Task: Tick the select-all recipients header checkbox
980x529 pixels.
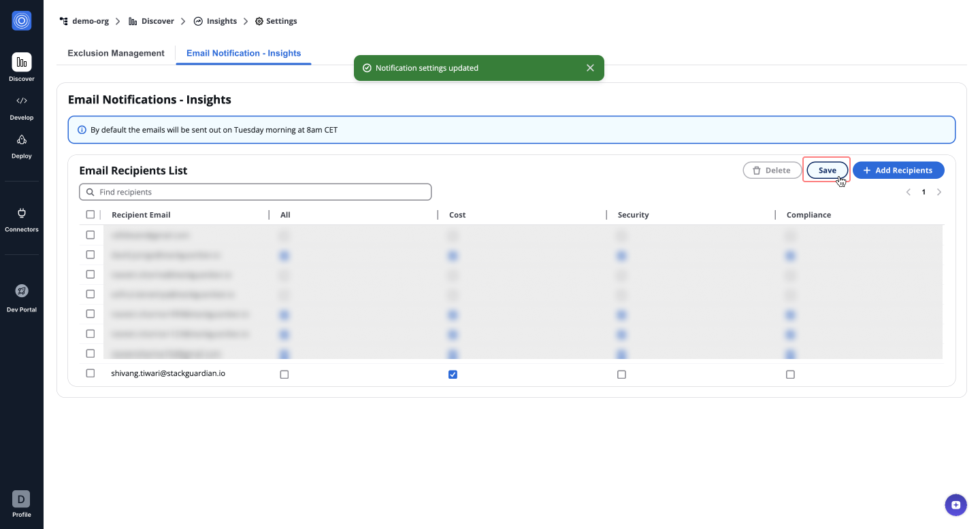Action: pos(91,215)
